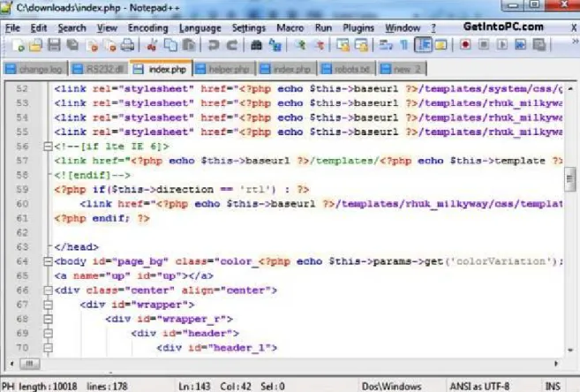Undo the last edit via toolbar arrow
The height and width of the screenshot is (392, 580).
click(213, 45)
